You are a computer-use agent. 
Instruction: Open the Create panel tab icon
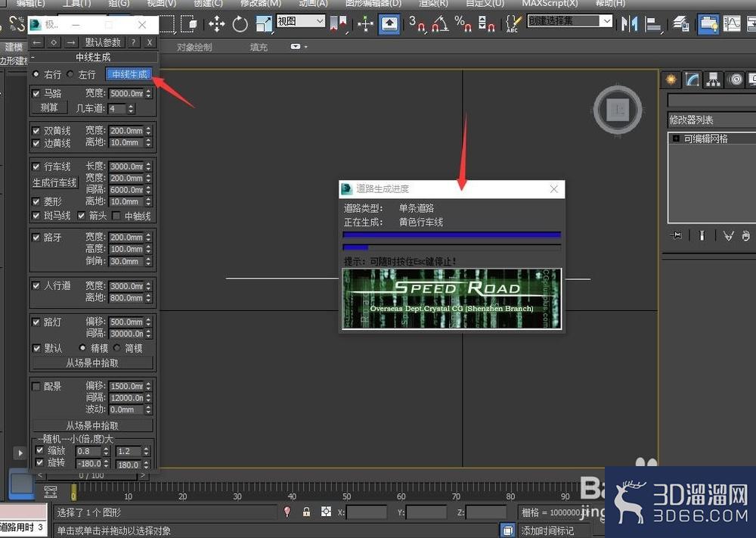(671, 79)
